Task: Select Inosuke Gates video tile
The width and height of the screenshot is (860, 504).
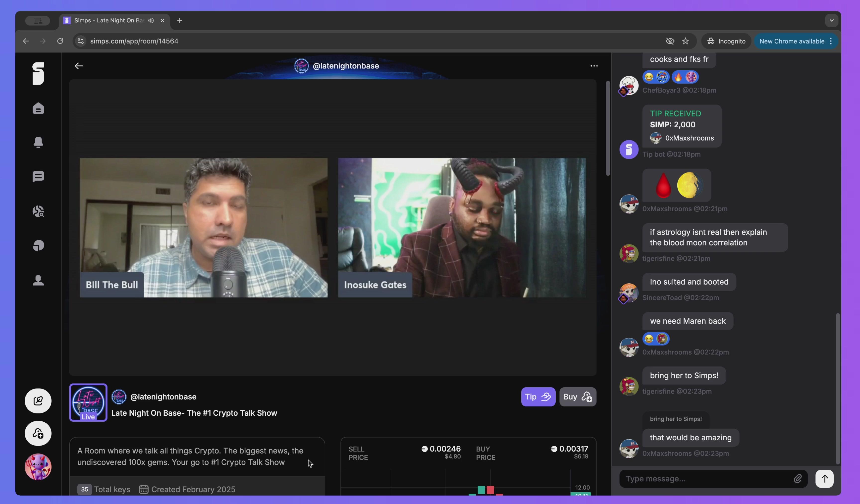Action: (x=462, y=228)
